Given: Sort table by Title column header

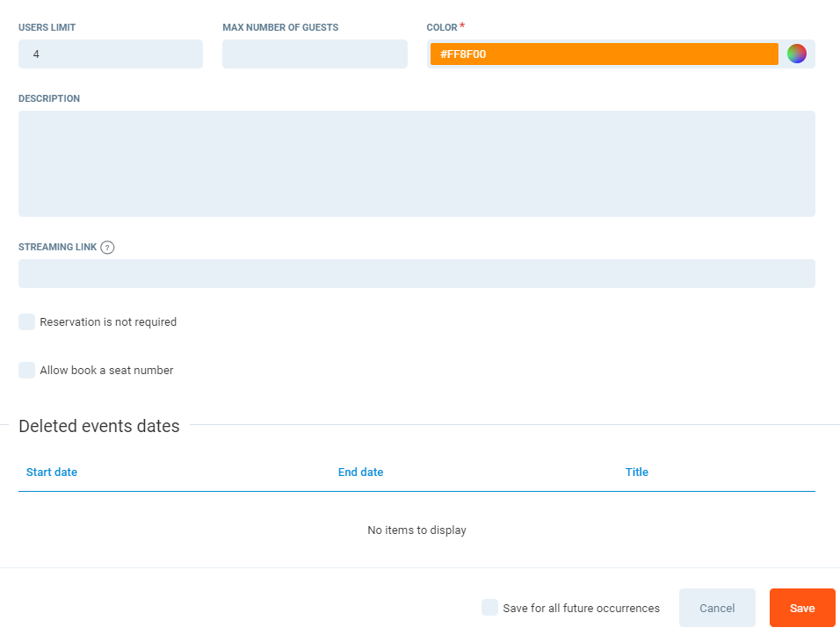Looking at the screenshot, I should (x=636, y=472).
